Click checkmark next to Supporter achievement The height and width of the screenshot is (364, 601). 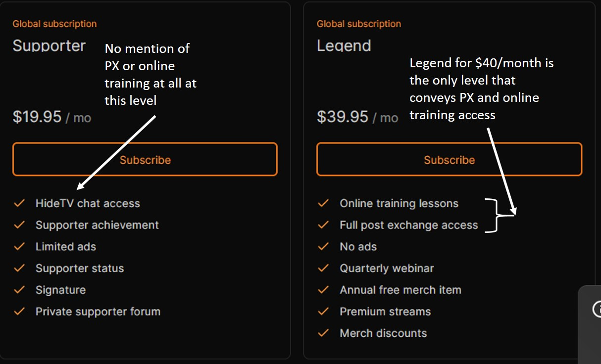pos(19,225)
